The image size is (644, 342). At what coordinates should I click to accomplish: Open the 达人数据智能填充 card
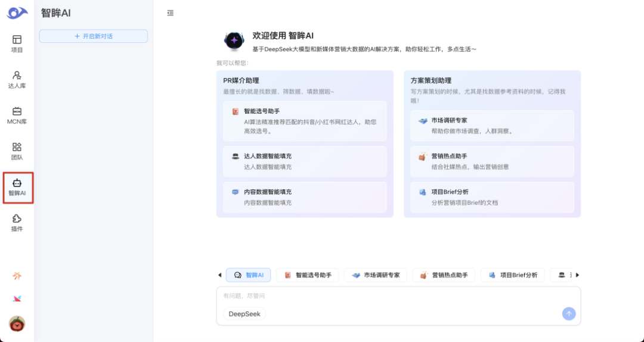[x=305, y=161]
